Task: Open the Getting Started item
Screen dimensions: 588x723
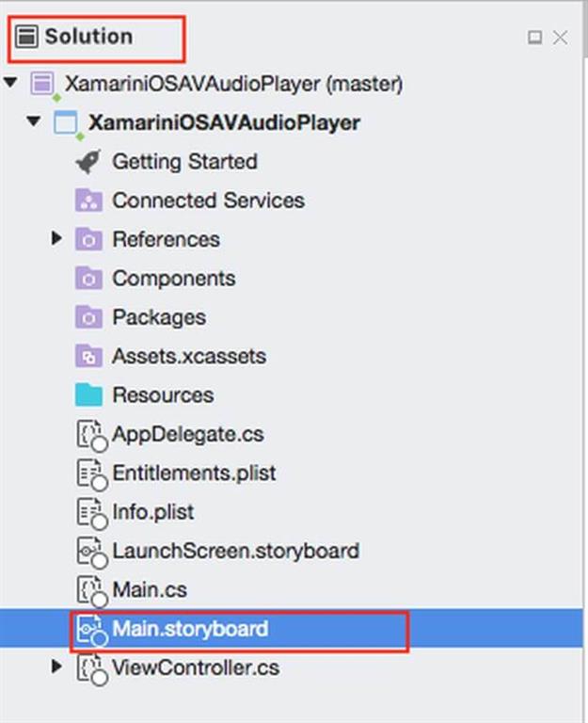Action: click(184, 162)
